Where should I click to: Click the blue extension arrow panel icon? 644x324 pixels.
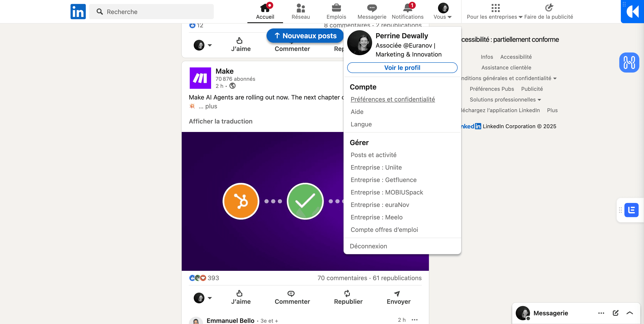coord(632,12)
